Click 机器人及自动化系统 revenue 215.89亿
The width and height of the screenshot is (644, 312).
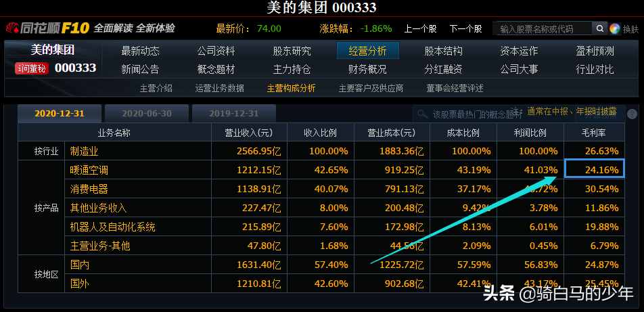tap(262, 227)
